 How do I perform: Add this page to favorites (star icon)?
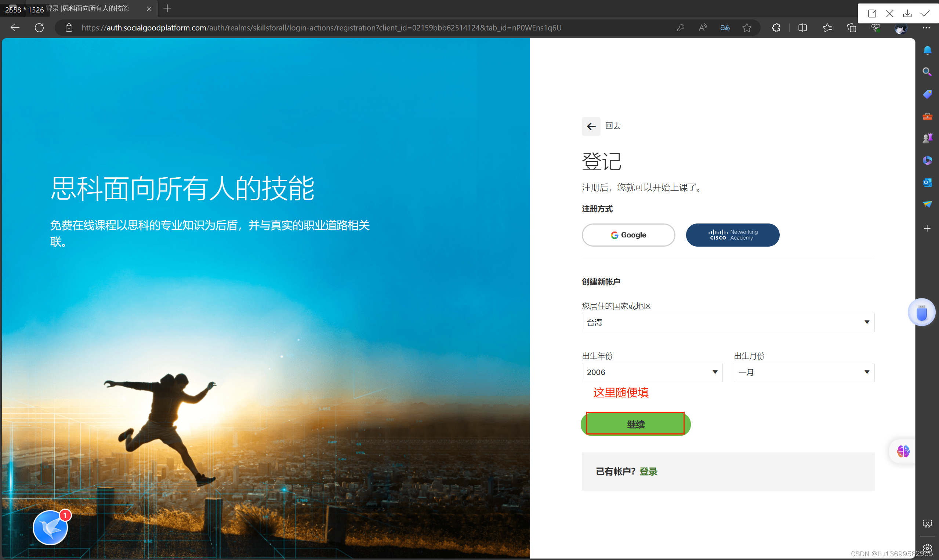click(747, 28)
